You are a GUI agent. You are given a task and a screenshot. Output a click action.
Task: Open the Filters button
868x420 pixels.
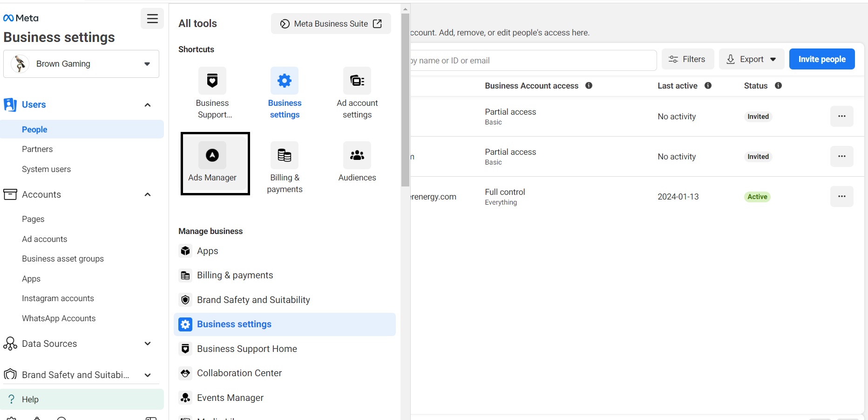pyautogui.click(x=687, y=59)
